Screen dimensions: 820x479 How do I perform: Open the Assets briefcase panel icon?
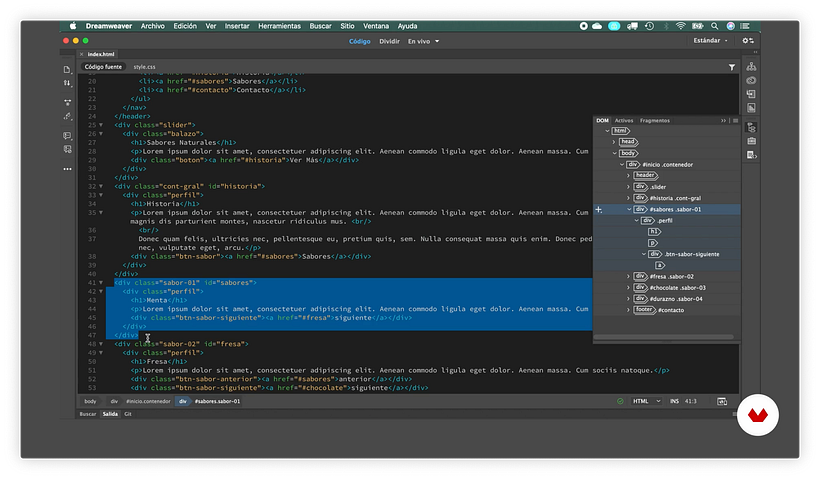[x=751, y=141]
